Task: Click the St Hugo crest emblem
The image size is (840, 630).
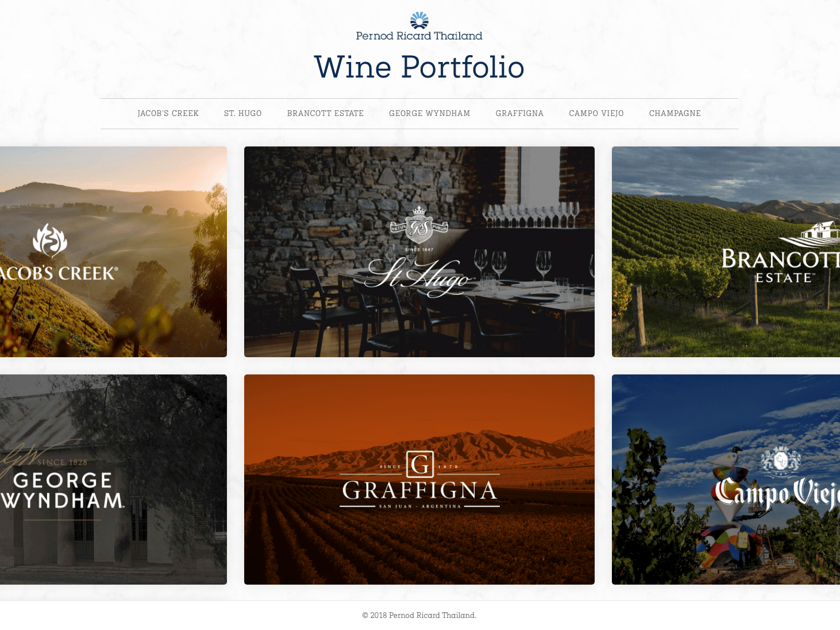Action: tap(419, 226)
